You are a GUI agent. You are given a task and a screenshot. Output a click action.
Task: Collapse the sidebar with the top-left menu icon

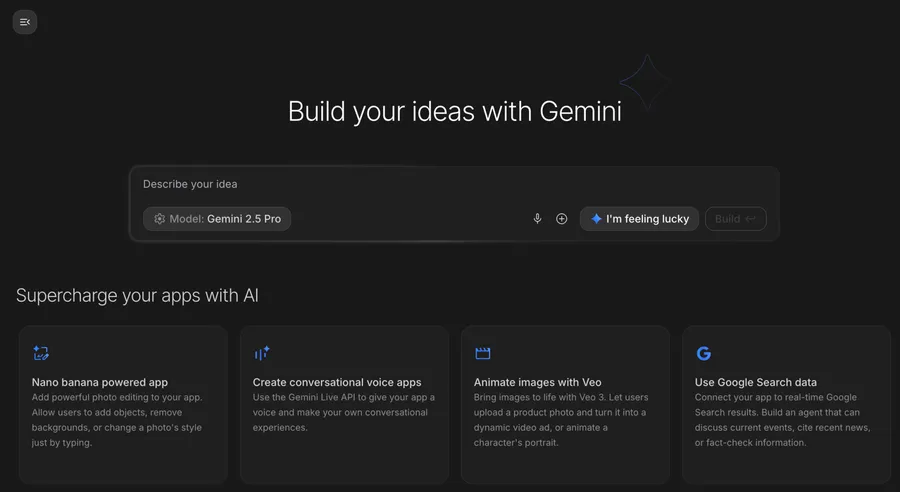pos(25,22)
